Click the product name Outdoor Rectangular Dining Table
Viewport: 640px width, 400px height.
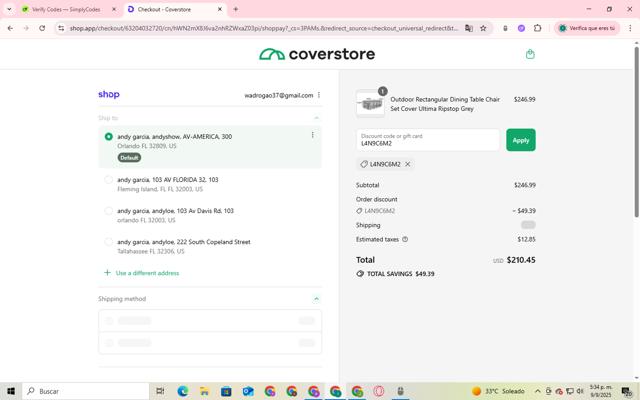coord(445,104)
